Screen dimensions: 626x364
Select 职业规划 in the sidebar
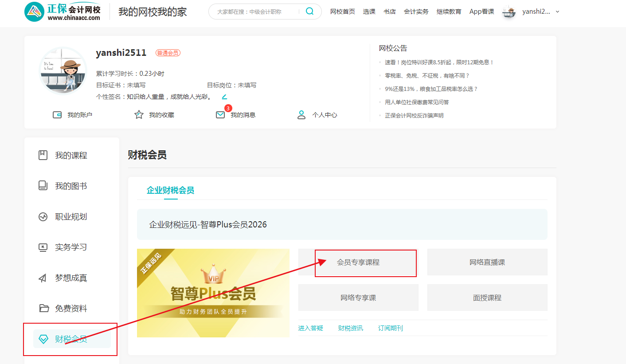72,217
